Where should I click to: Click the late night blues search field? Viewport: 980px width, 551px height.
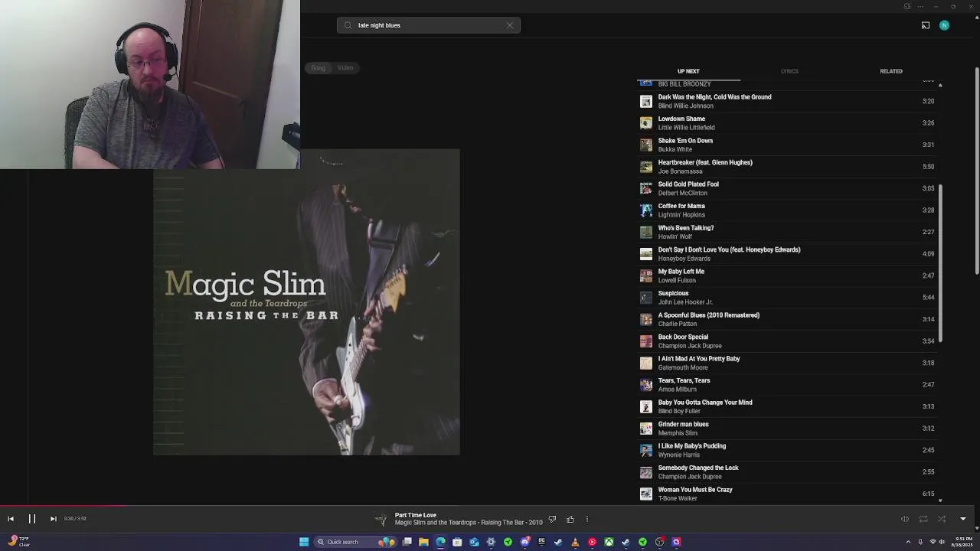429,25
